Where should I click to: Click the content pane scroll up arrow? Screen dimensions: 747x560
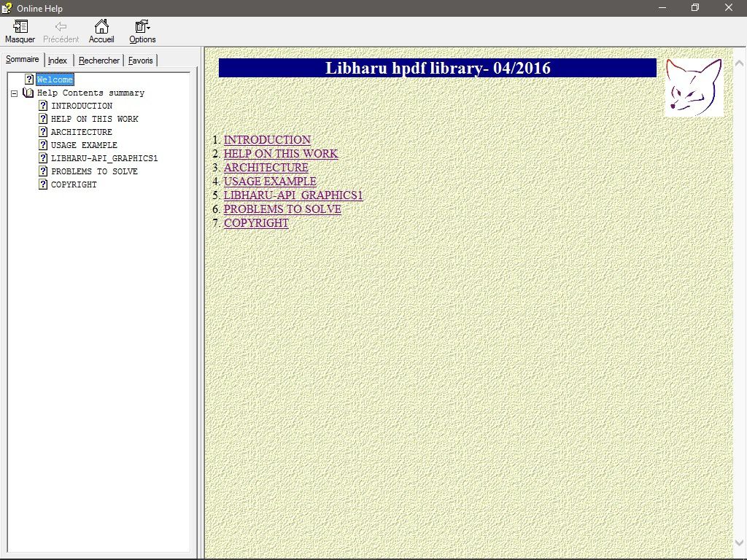740,63
